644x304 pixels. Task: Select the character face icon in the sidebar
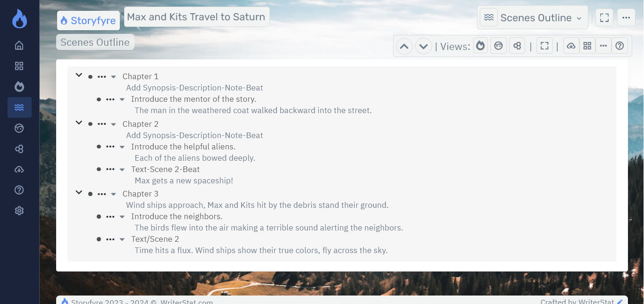[x=19, y=128]
